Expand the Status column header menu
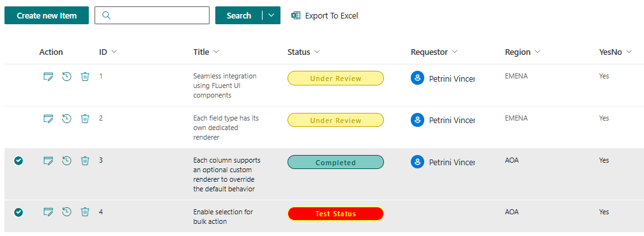Viewport: 644px width, 236px height. coord(317,52)
